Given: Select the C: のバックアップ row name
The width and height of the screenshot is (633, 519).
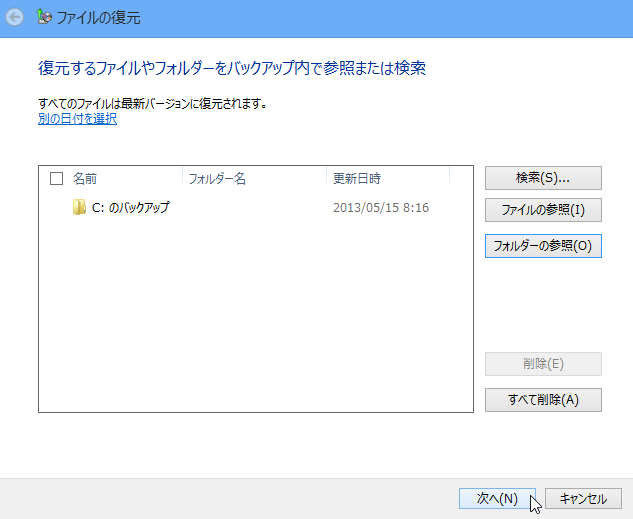Looking at the screenshot, I should pos(131,208).
